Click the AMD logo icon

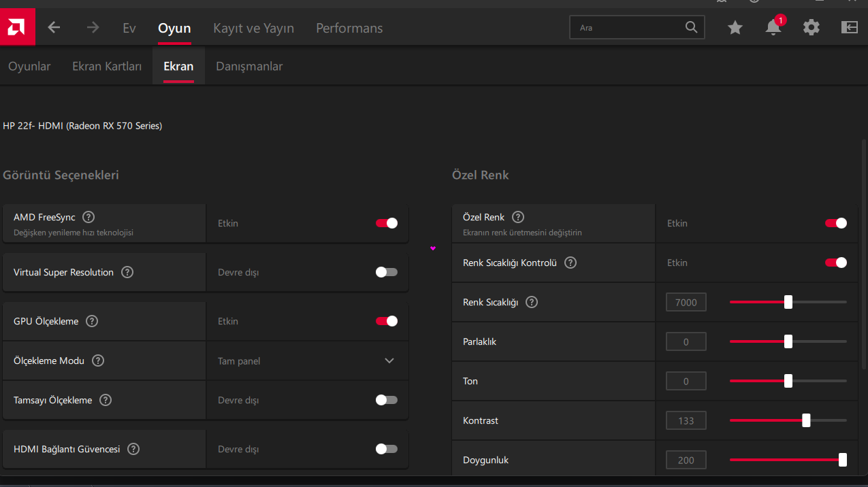click(x=16, y=27)
